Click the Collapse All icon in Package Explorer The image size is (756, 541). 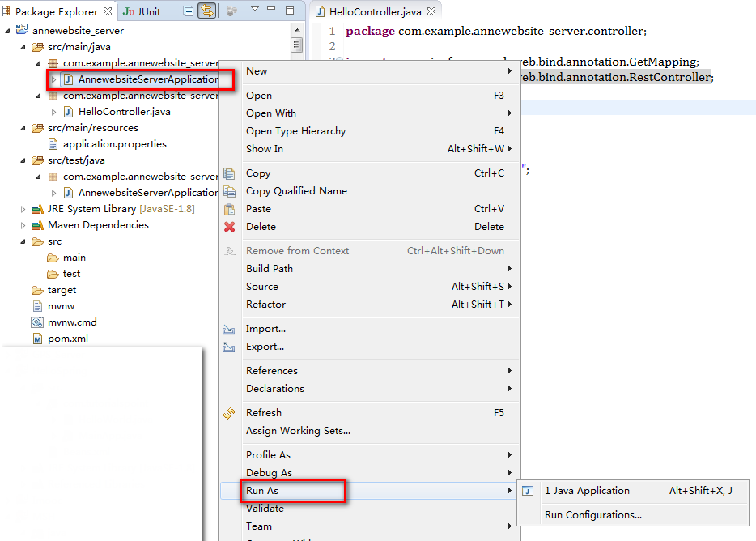189,11
